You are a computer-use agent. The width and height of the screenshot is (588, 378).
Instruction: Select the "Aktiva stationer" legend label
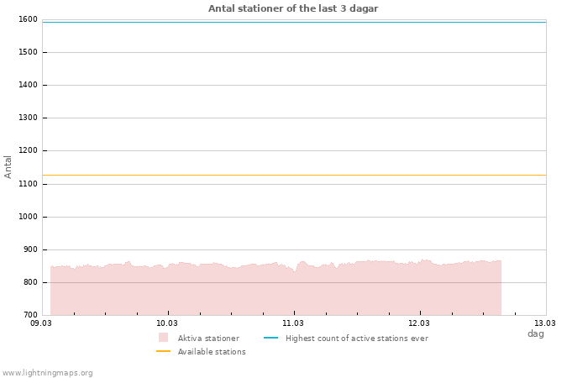click(x=208, y=339)
